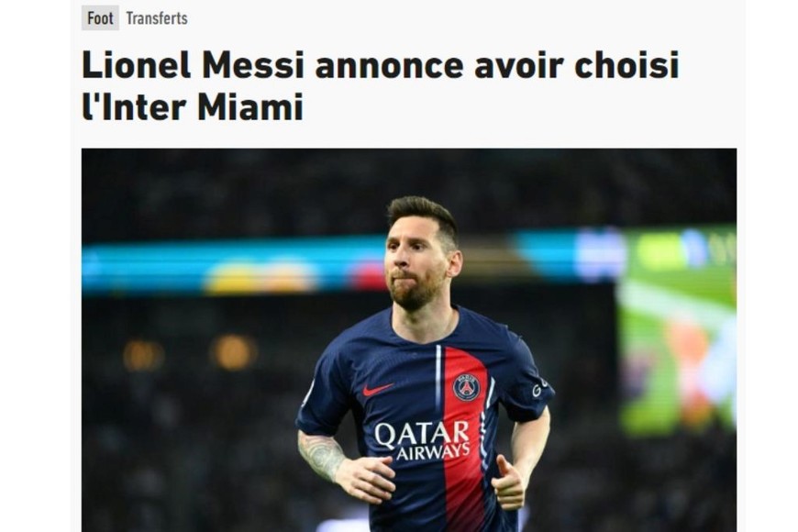The height and width of the screenshot is (532, 798).
Task: Click the orange blurred stadium lights
Action: click(234, 352)
